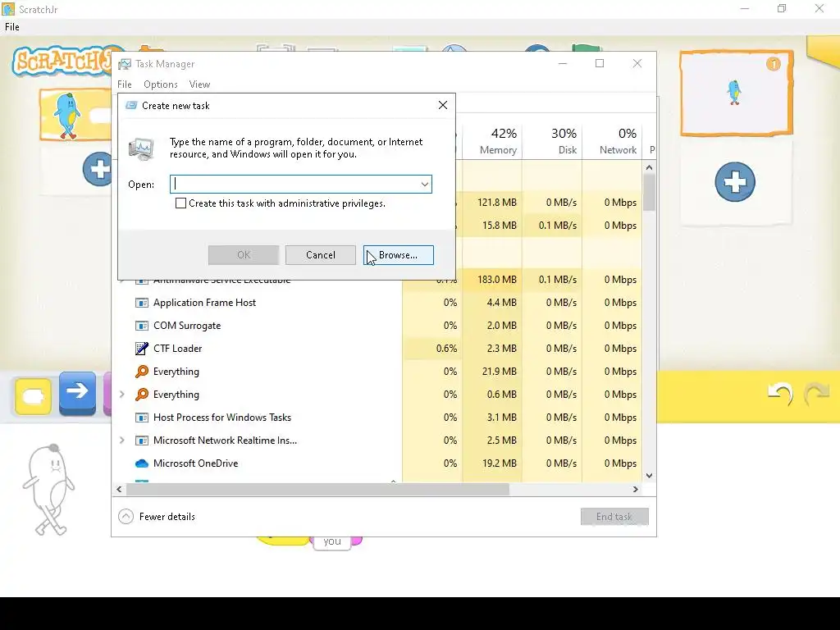The width and height of the screenshot is (840, 630).
Task: Click the End task button
Action: 614,517
